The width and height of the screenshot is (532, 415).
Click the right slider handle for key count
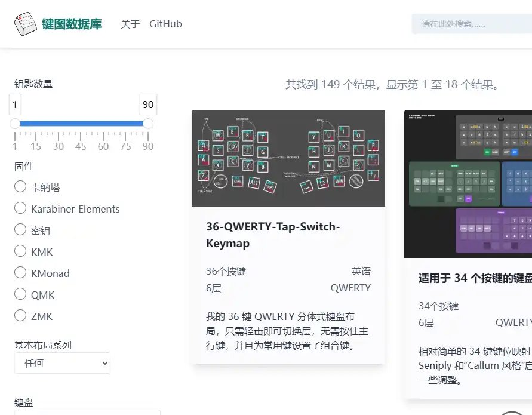pyautogui.click(x=148, y=124)
